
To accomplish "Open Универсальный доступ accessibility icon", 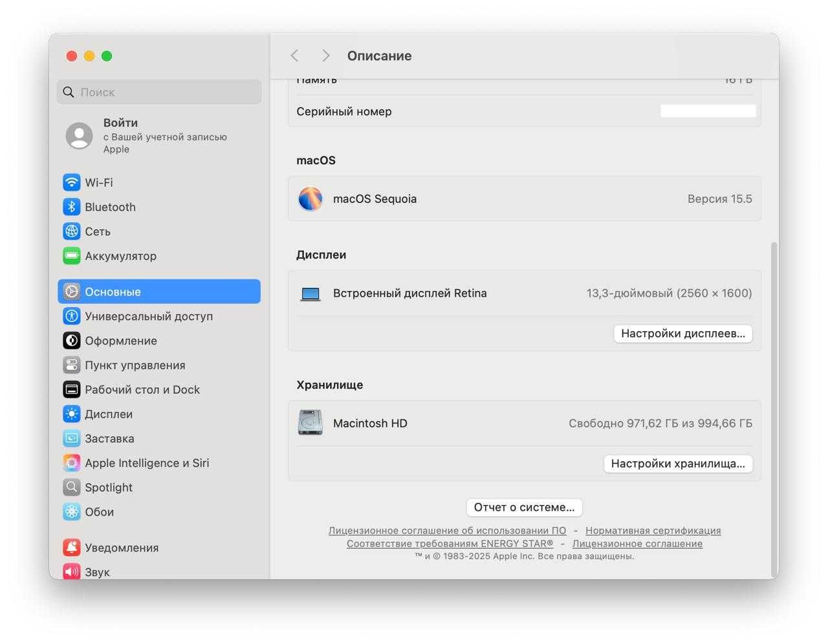I will [72, 316].
